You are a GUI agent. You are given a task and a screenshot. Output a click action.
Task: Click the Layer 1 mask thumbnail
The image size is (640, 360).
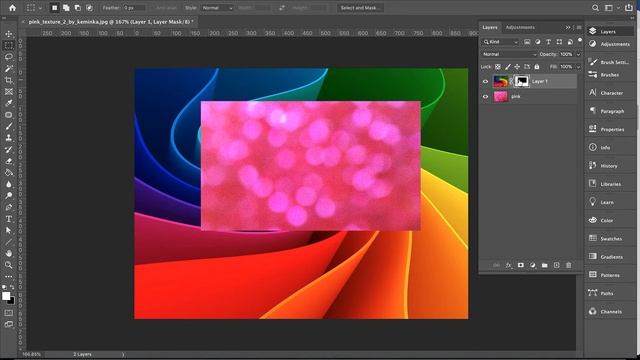coord(521,81)
